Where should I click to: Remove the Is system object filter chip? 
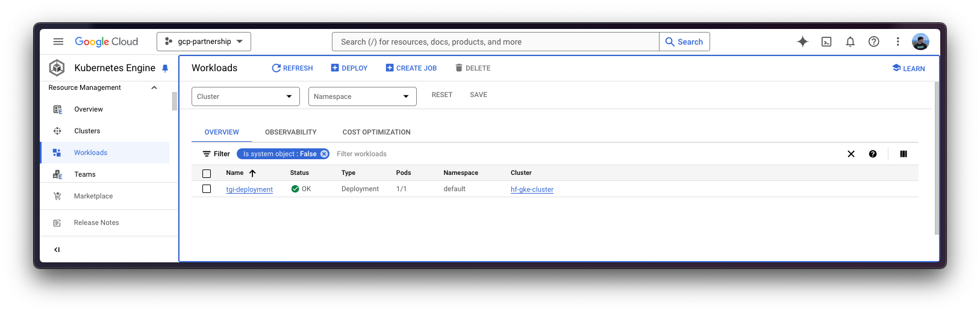(324, 154)
